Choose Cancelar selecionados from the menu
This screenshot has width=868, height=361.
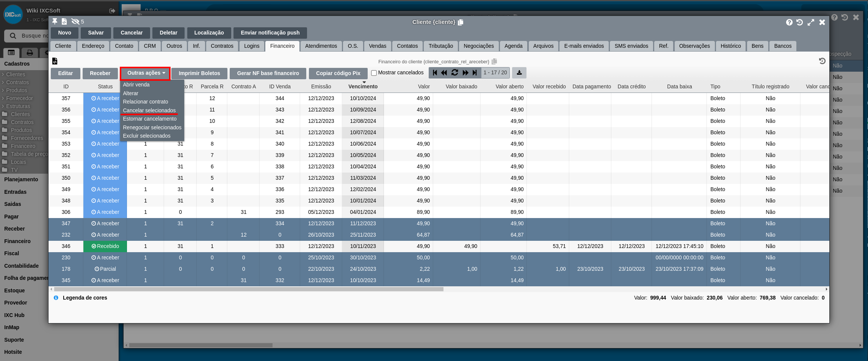point(149,110)
